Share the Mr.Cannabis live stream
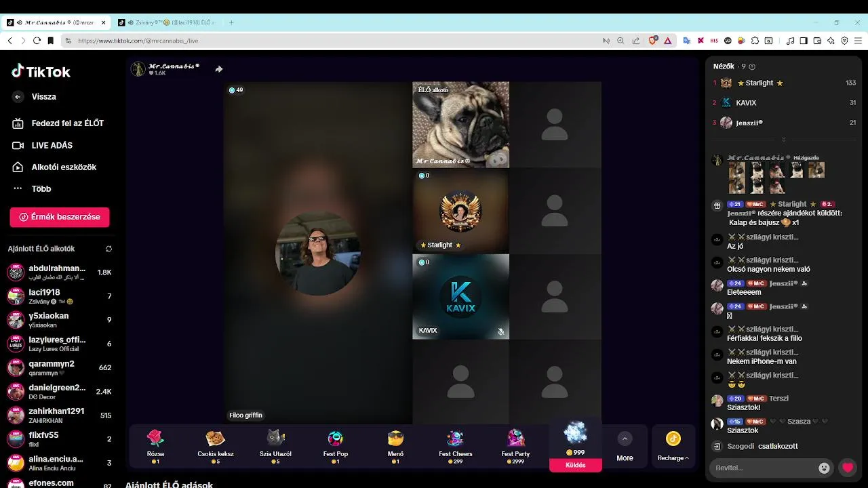 click(x=218, y=69)
